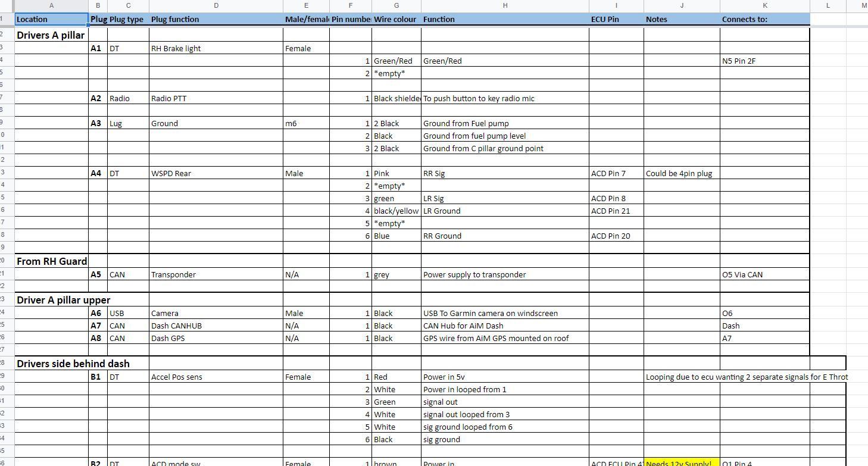Select the 'O5 Via CAN' cell
Screen dimensions: 868x466
click(x=764, y=274)
